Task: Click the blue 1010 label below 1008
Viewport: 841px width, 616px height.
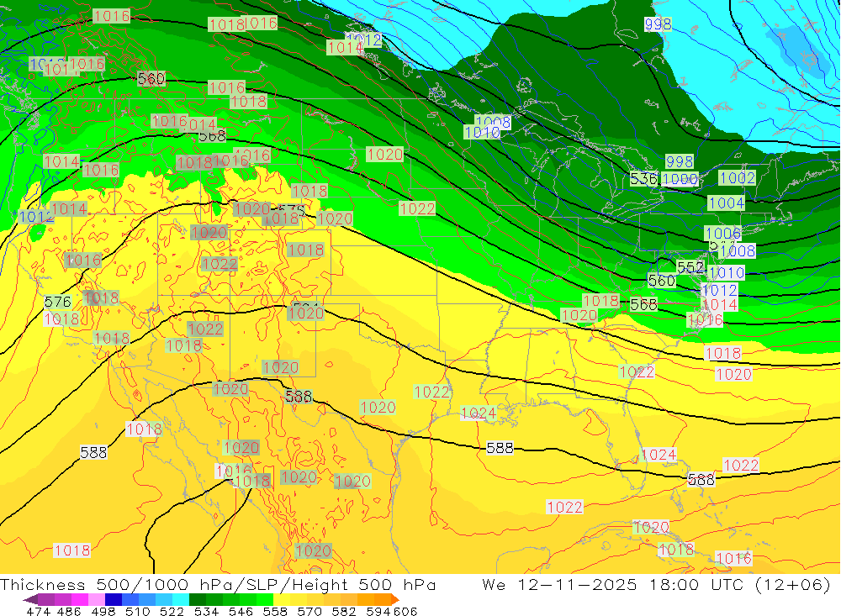Action: tap(482, 132)
